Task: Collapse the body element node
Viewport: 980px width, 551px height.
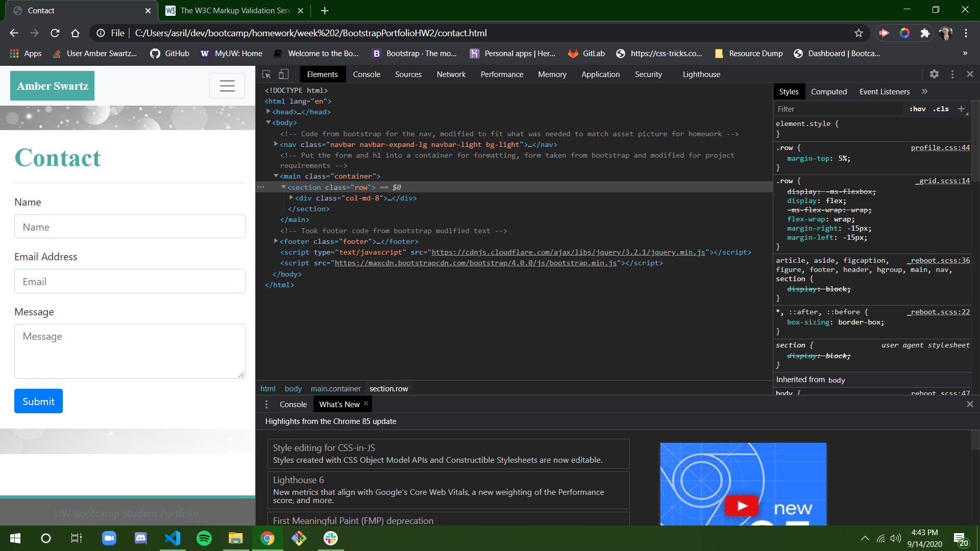Action: click(268, 122)
